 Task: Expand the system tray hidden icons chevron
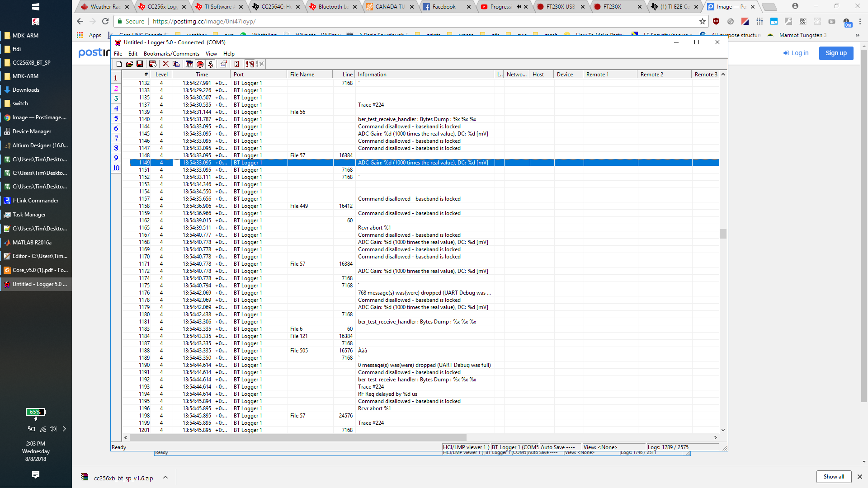(64, 429)
